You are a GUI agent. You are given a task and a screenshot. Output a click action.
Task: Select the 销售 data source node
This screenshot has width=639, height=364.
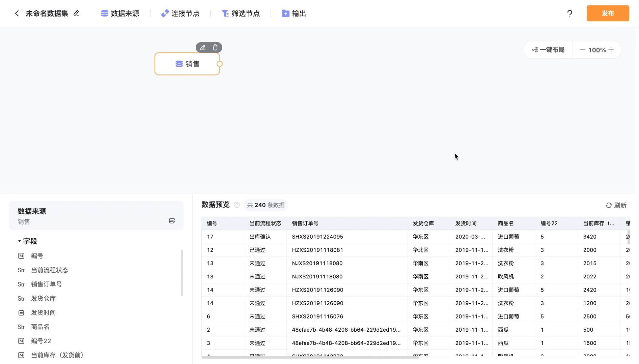pos(187,64)
